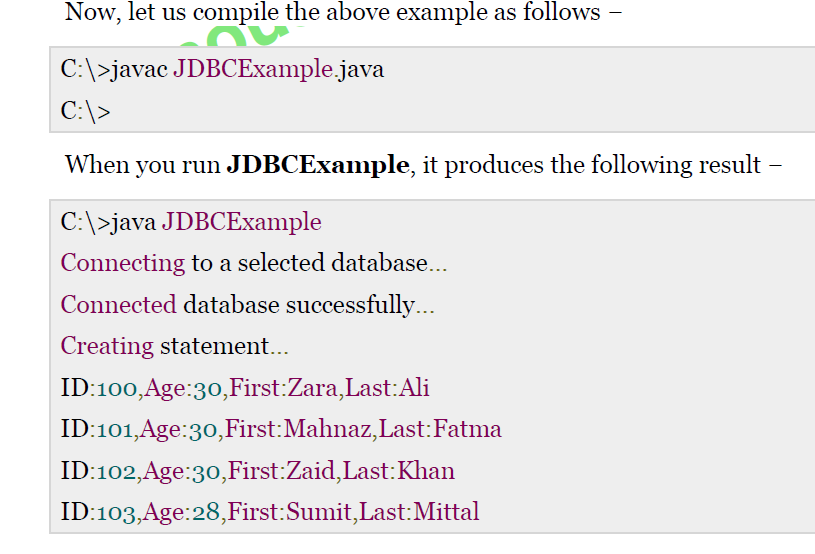Screen dimensions: 815x554
Task: Click the ID:100 Zara Ali record
Action: click(x=245, y=388)
